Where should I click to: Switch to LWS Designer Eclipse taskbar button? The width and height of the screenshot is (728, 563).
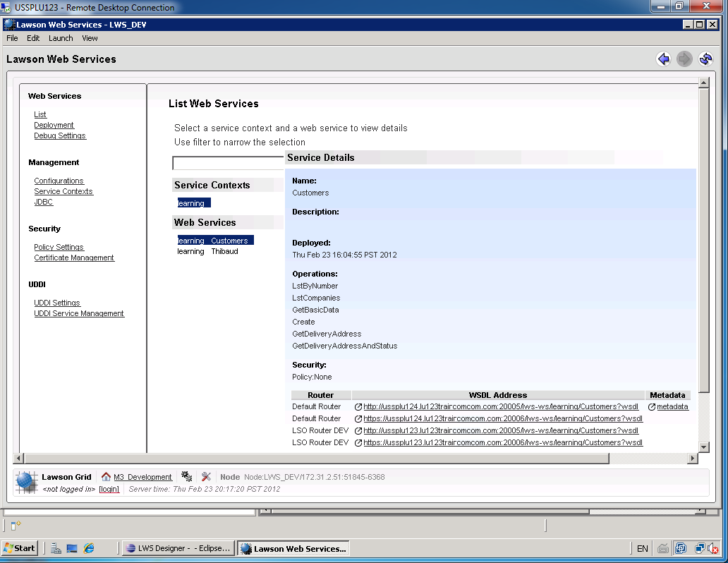[178, 548]
